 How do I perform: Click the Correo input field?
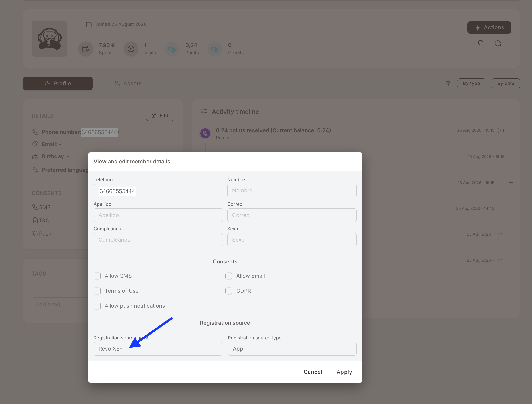pyautogui.click(x=292, y=215)
